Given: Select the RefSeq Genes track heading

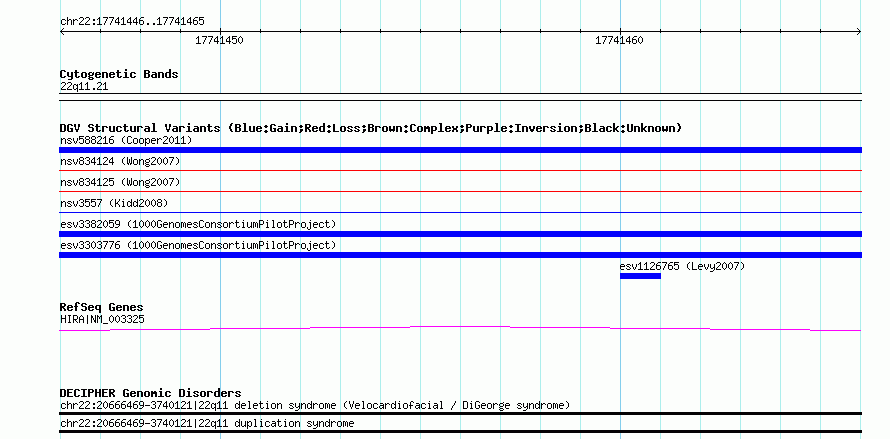Looking at the screenshot, I should click(x=102, y=307).
